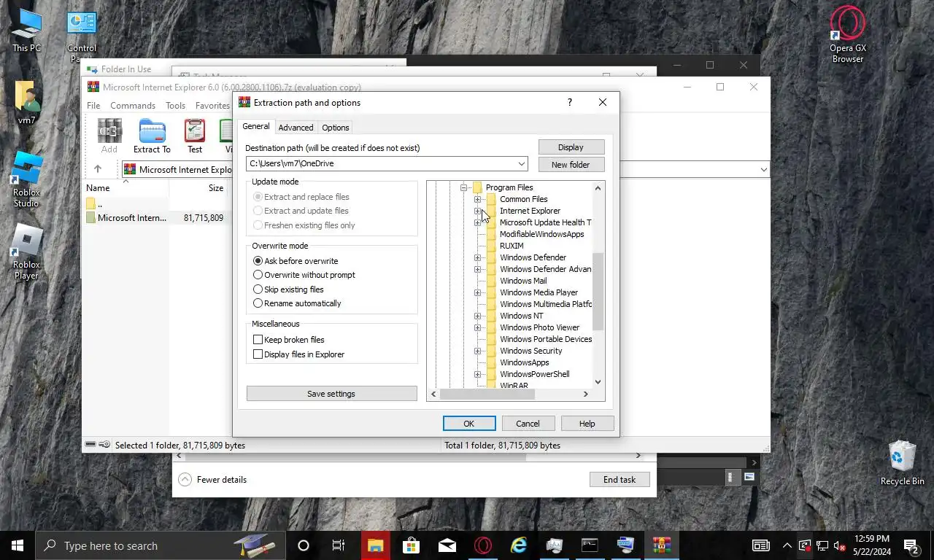Expand the Common Files tree node
Screen dimensions: 934x560
[x=477, y=199]
